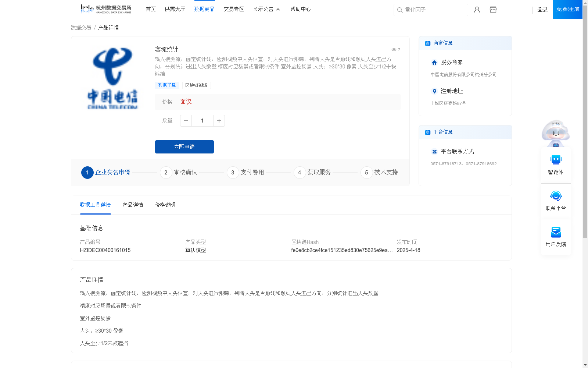
Task: Expand the 公示公告 dropdown menu
Action: coord(266,9)
